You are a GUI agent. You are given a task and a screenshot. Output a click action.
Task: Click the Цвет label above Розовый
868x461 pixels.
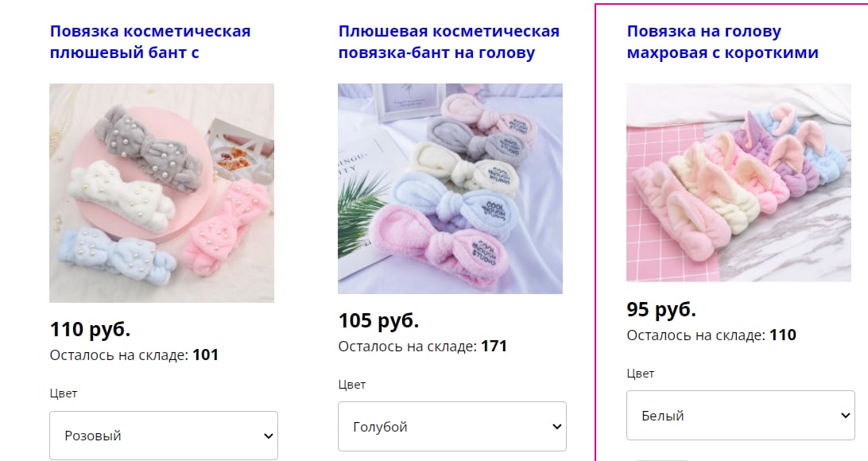[64, 393]
